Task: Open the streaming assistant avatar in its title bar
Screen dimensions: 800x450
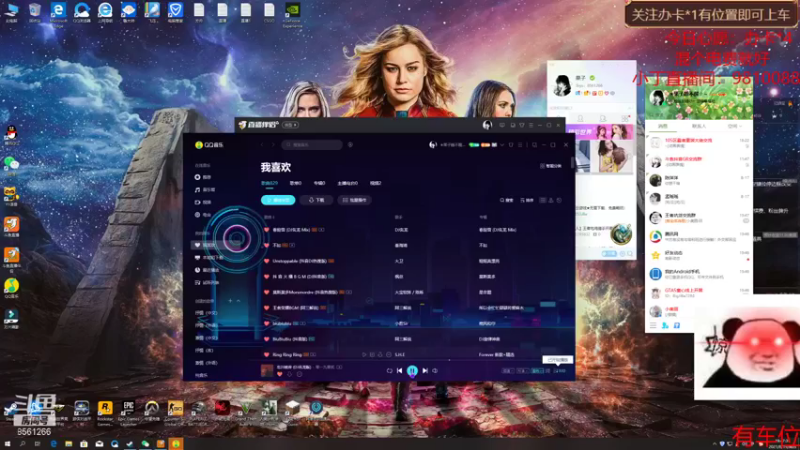Action: 487,125
